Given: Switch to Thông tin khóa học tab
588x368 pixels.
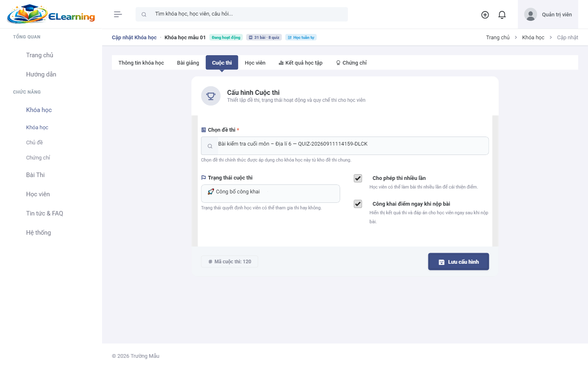Looking at the screenshot, I should (x=141, y=63).
